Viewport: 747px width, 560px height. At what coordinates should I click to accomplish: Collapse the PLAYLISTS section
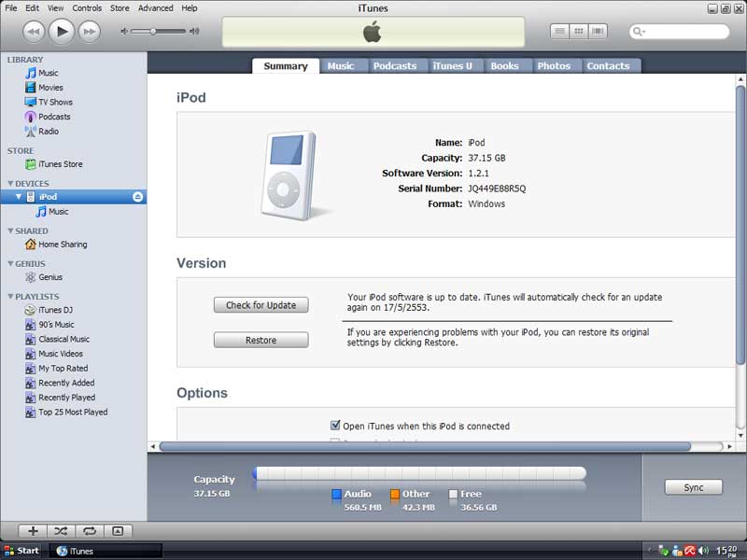[x=10, y=297]
